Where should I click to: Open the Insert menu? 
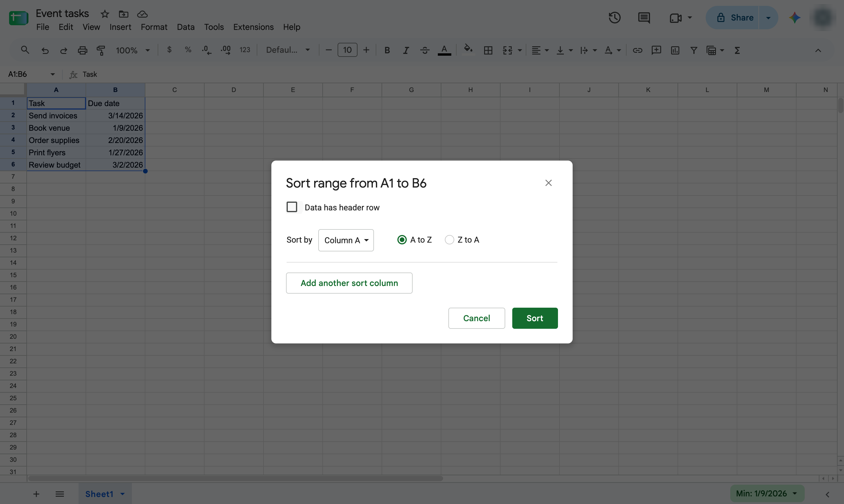120,27
